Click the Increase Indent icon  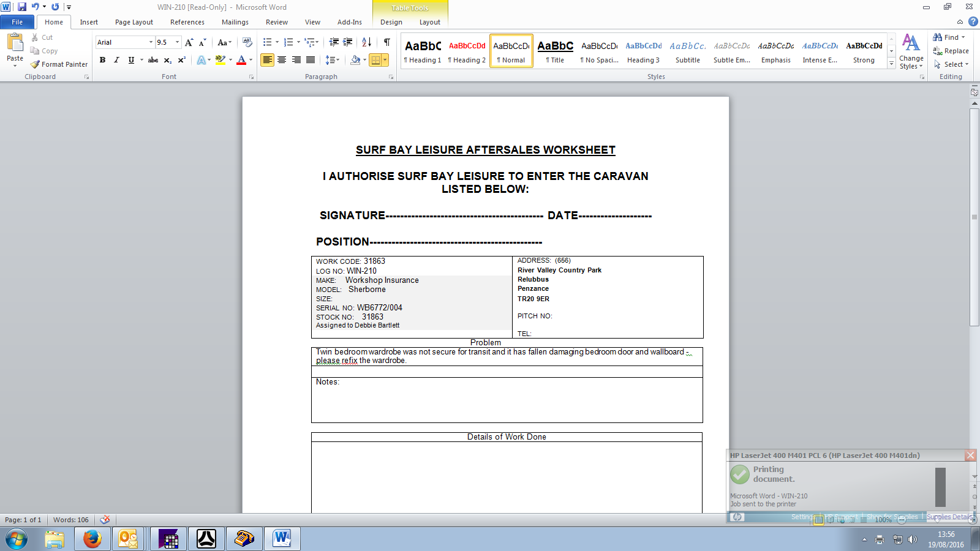pyautogui.click(x=348, y=42)
